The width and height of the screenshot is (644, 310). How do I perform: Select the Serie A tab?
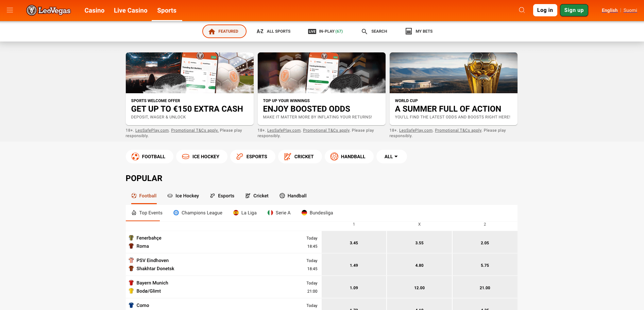click(279, 213)
